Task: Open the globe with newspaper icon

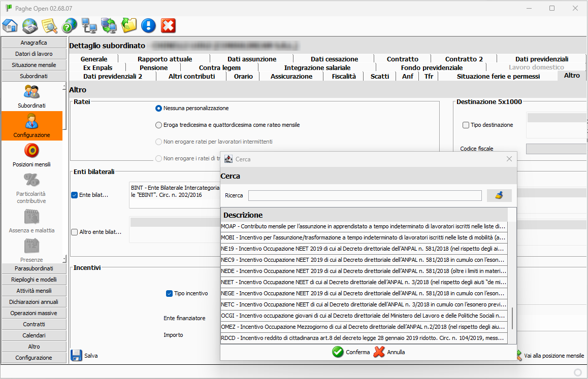Action: click(30, 25)
